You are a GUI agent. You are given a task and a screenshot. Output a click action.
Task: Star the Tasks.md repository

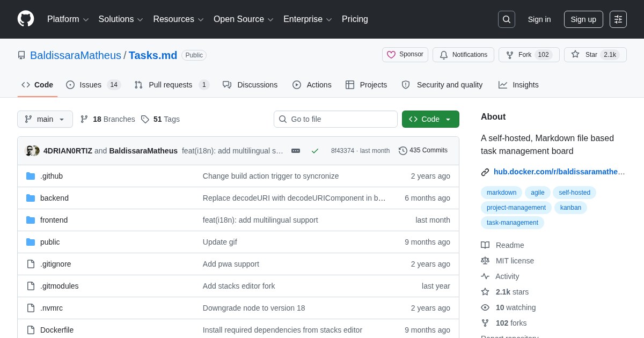tap(595, 55)
